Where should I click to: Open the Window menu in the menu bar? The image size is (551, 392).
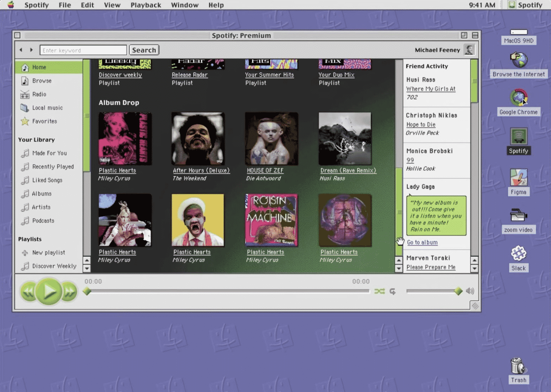point(184,5)
